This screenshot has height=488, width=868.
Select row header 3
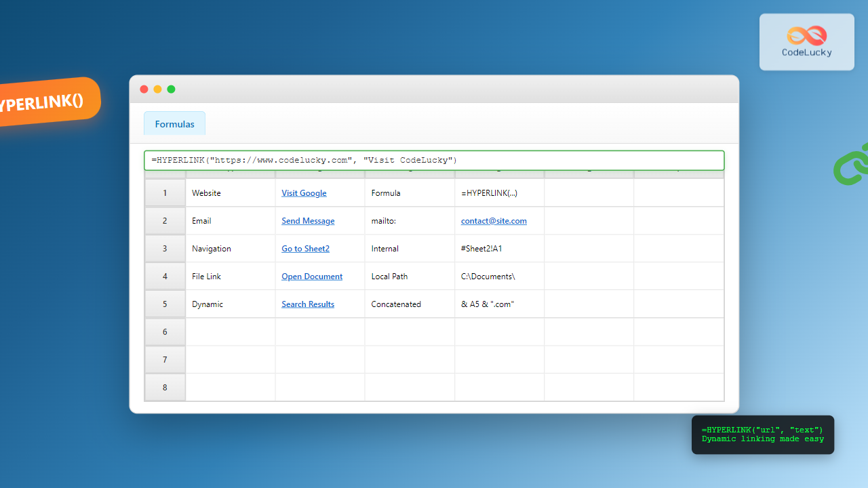pyautogui.click(x=165, y=249)
